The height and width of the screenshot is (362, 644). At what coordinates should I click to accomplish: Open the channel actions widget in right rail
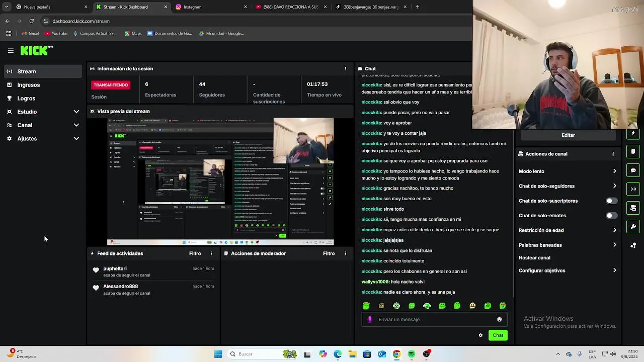point(633,208)
